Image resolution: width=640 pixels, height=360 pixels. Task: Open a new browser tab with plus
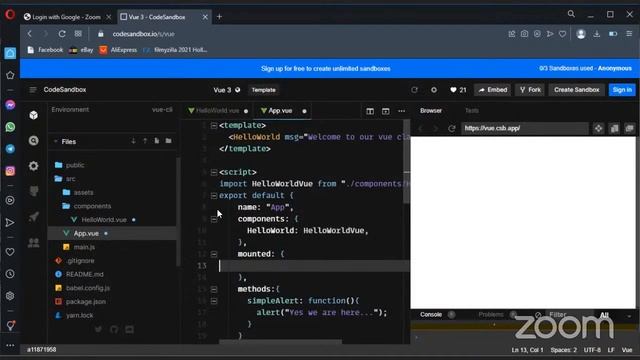click(219, 17)
